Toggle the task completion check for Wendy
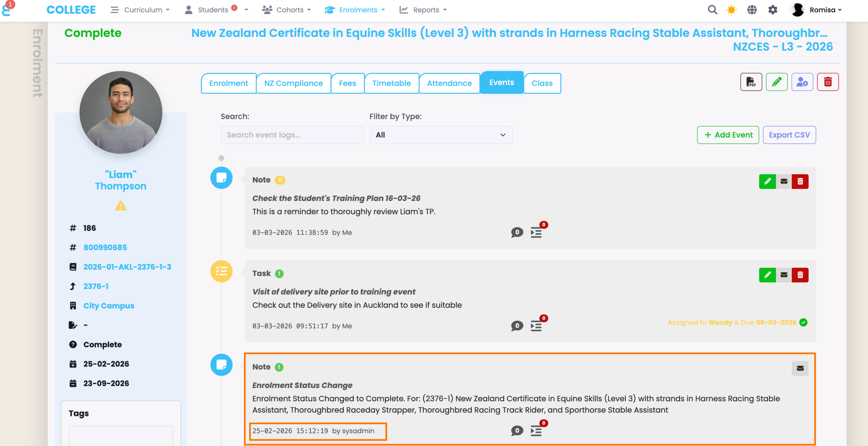The image size is (868, 446). point(803,323)
